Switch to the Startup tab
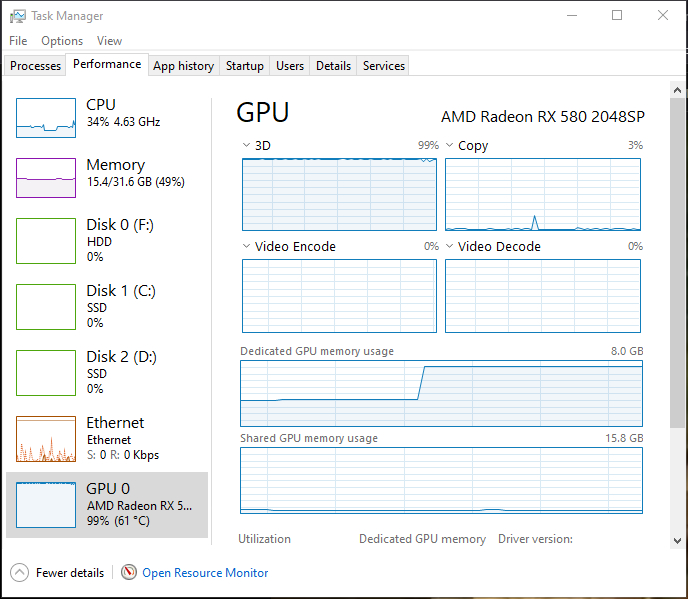 tap(244, 66)
